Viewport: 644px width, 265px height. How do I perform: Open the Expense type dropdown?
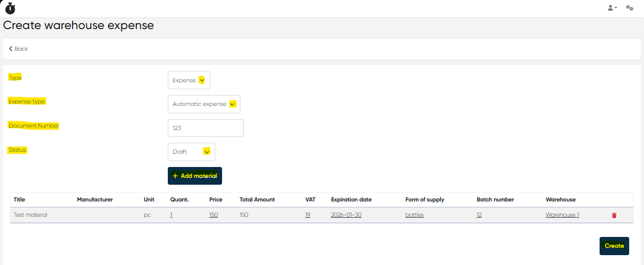[x=204, y=104]
